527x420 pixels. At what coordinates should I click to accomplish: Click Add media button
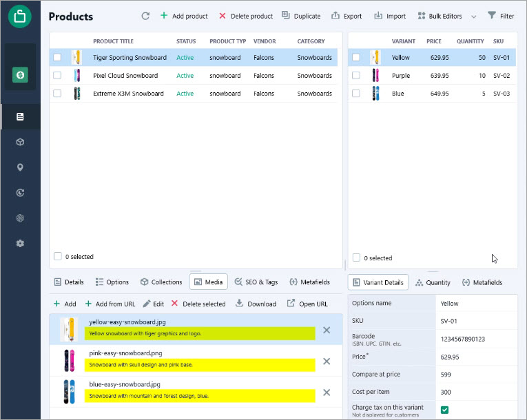[65, 304]
